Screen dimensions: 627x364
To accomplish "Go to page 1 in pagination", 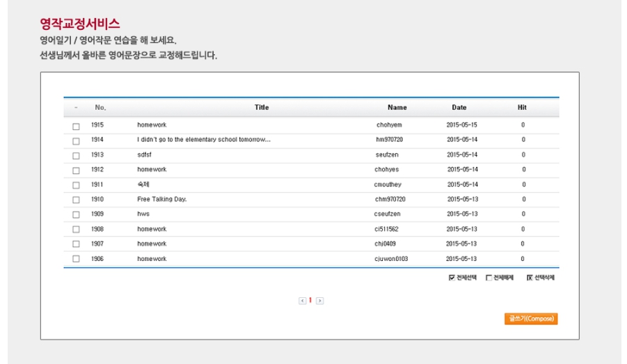I will (x=310, y=301).
